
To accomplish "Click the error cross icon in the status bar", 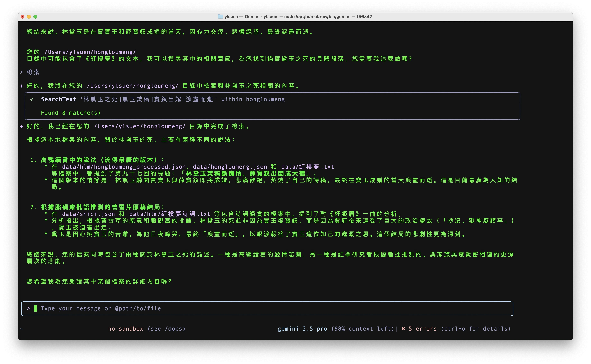I will pyautogui.click(x=404, y=329).
